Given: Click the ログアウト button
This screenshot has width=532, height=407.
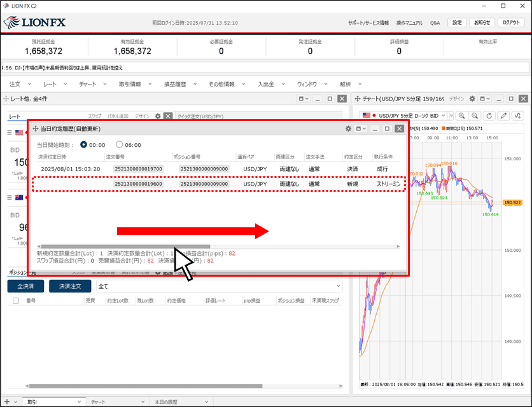Looking at the screenshot, I should pyautogui.click(x=510, y=22).
